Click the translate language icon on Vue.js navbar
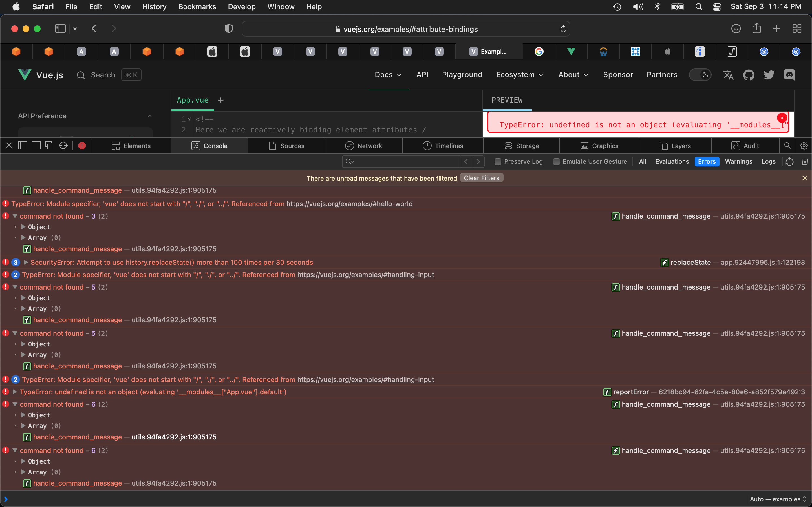 point(728,74)
